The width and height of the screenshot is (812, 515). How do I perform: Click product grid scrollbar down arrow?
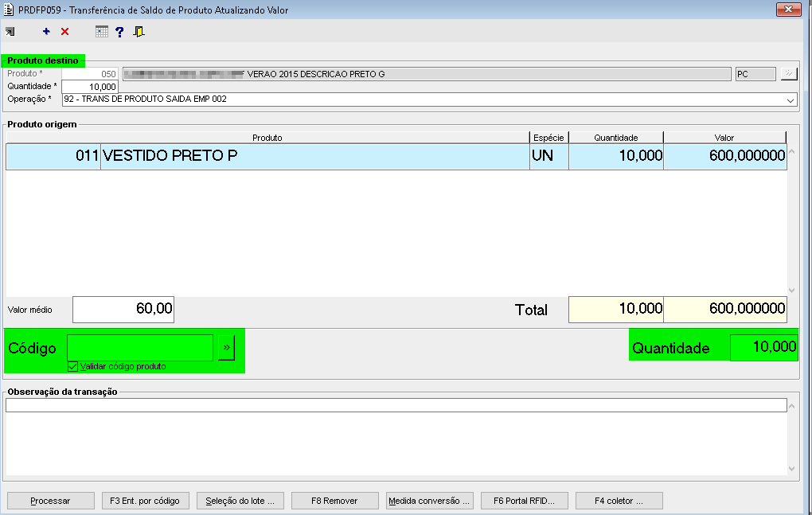pos(792,291)
